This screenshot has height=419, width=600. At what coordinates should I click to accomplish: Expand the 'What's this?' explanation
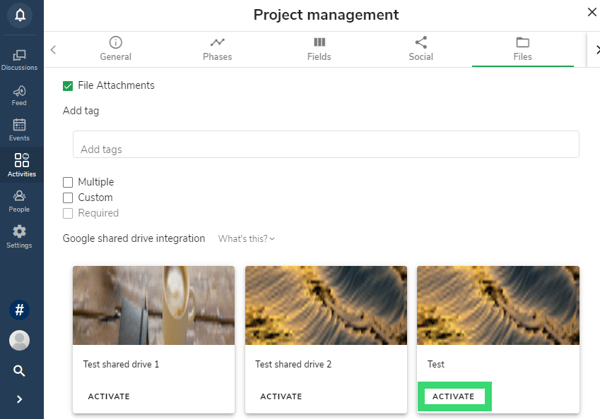tap(246, 239)
